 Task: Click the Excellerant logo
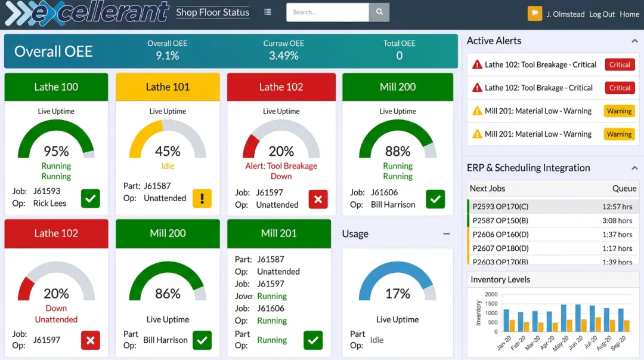tap(86, 13)
